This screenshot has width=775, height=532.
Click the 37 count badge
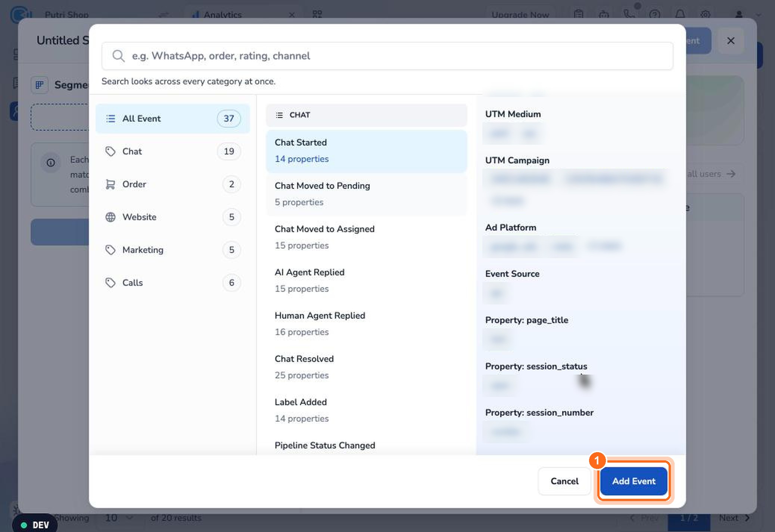[x=229, y=119]
